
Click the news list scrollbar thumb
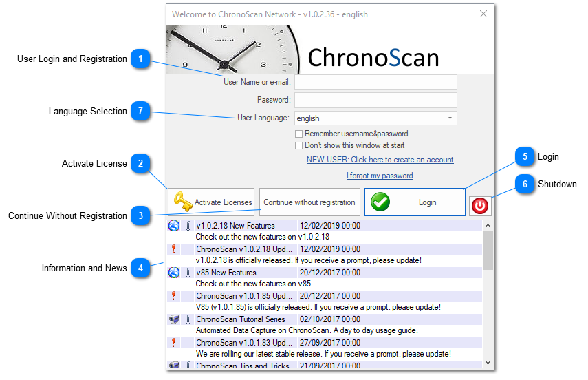(x=488, y=251)
